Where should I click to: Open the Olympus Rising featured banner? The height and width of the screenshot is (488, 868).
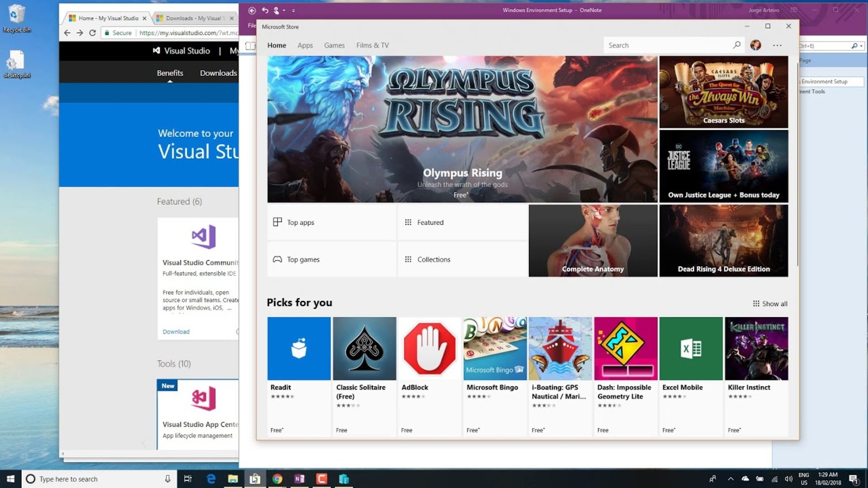point(461,130)
